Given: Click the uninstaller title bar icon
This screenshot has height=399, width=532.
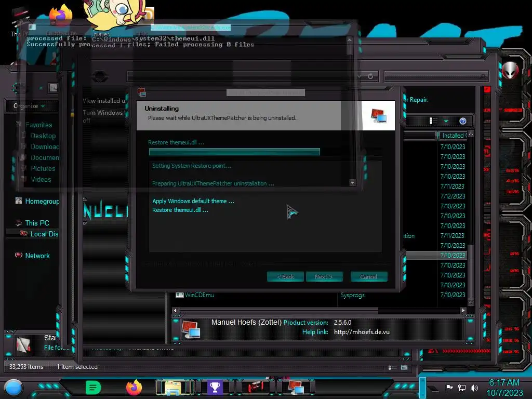Looking at the screenshot, I should click(x=142, y=92).
